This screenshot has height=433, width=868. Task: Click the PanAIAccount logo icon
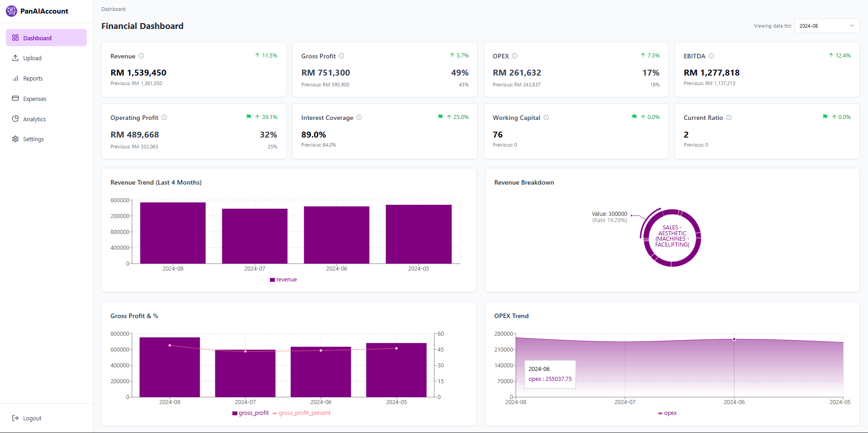point(11,11)
